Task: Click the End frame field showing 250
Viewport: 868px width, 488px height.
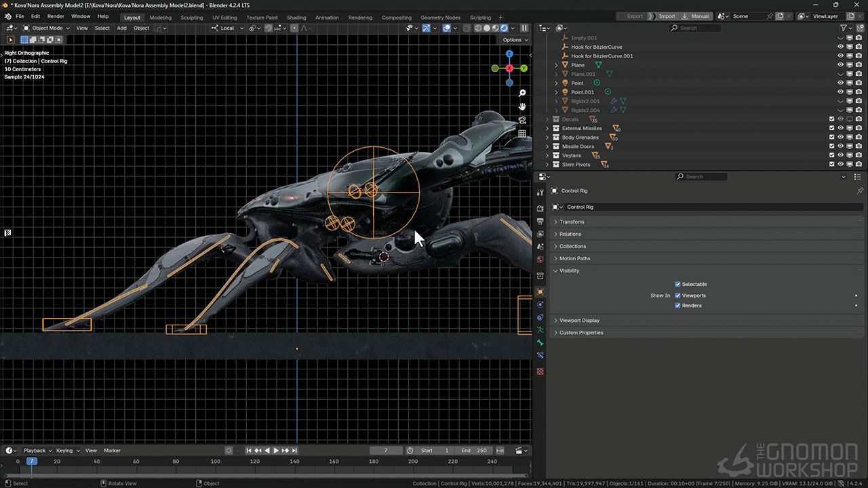Action: [x=474, y=451]
